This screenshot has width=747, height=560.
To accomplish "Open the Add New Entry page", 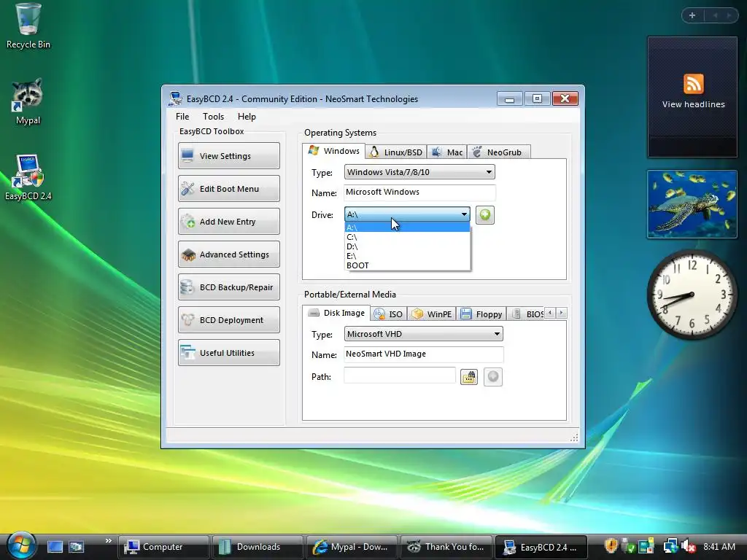I will 228,222.
